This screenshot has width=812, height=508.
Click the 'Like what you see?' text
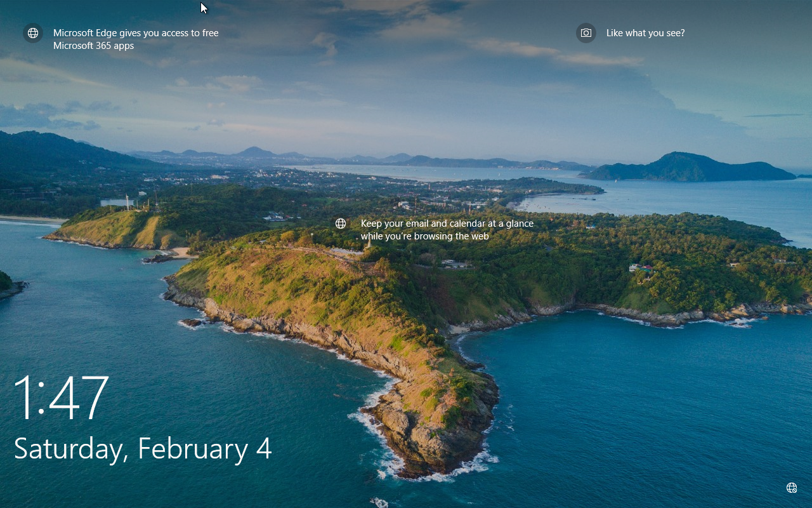click(x=645, y=33)
